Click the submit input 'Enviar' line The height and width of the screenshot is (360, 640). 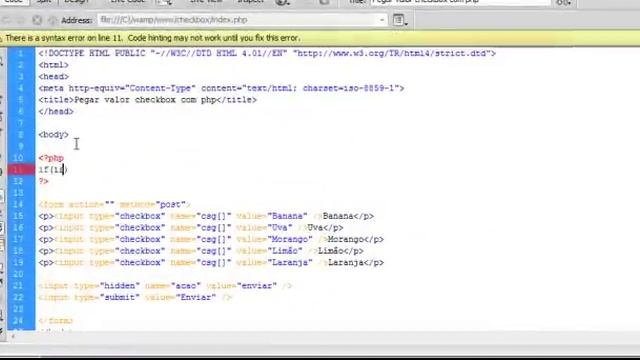(x=135, y=297)
